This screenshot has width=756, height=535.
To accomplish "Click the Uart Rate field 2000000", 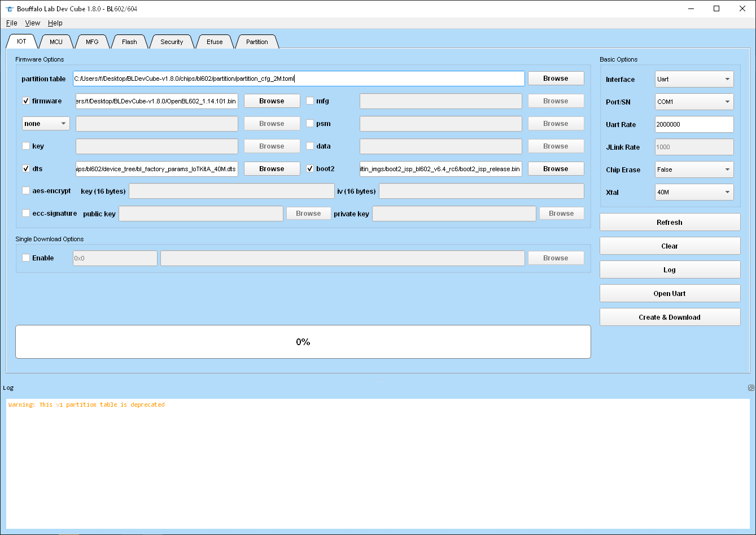I will pyautogui.click(x=694, y=124).
